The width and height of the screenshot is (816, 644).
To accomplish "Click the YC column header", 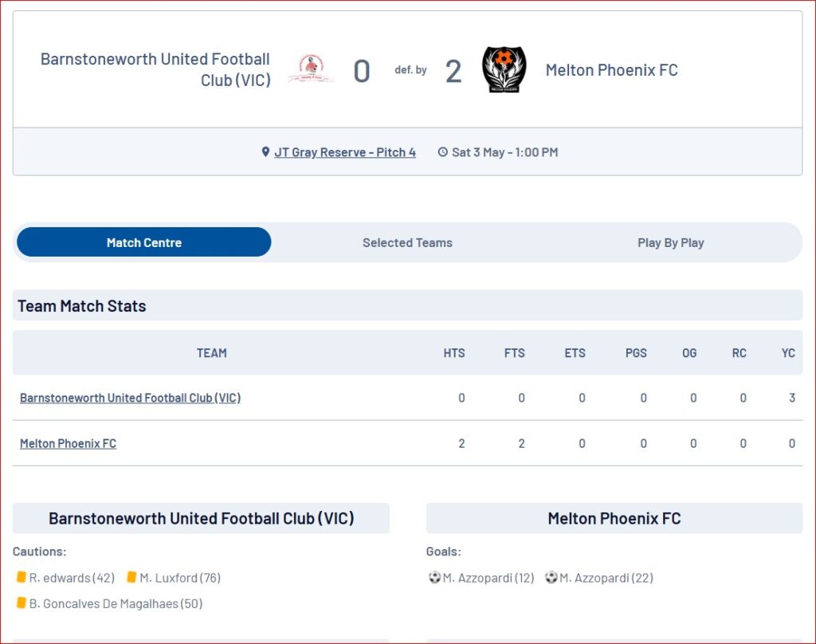I will 788,353.
